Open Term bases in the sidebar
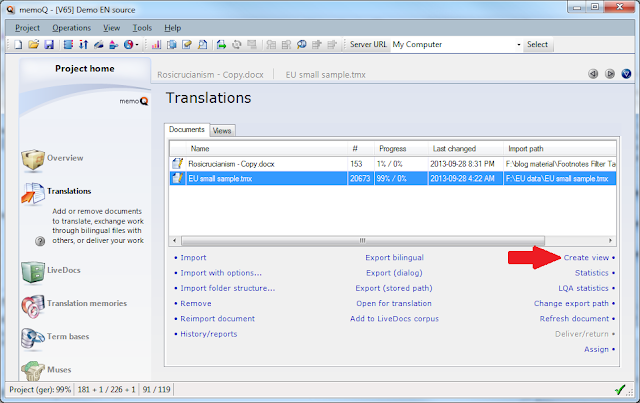This screenshot has height=403, width=640. (56, 337)
